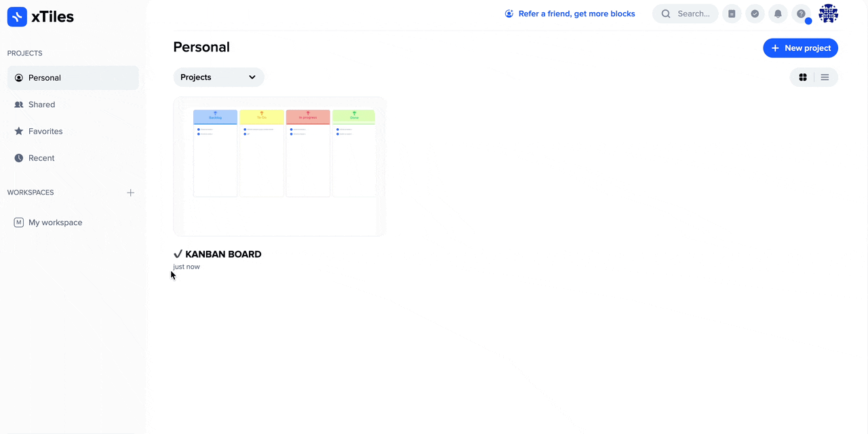Toggle the checkmark beside KANBAN BOARD title
This screenshot has width=868, height=434.
tap(178, 254)
